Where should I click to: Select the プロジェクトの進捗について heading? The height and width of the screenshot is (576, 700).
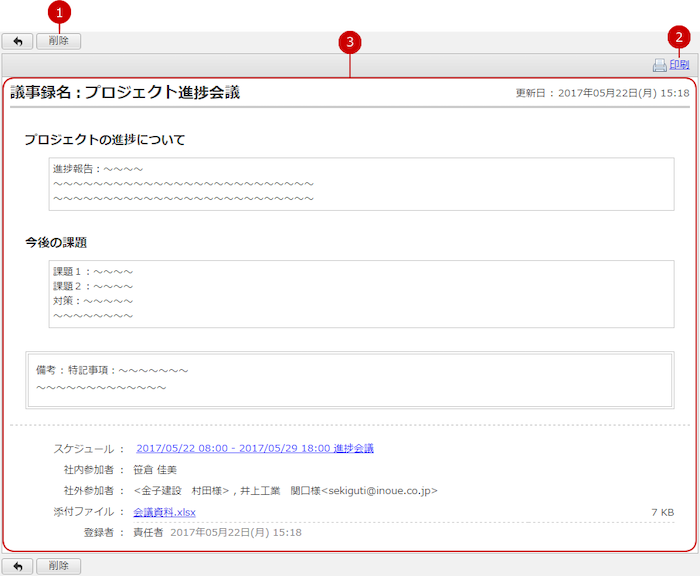click(105, 140)
